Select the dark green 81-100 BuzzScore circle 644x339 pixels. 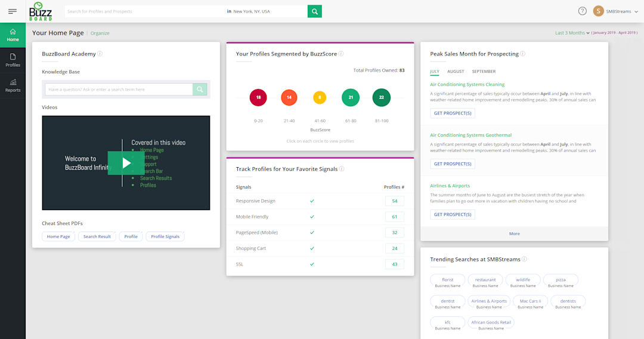pyautogui.click(x=382, y=97)
